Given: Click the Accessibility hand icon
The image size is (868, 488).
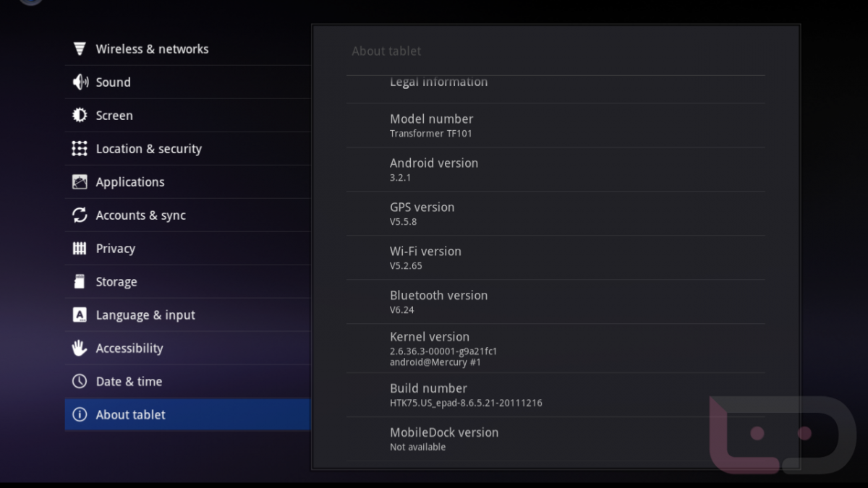Looking at the screenshot, I should click(x=80, y=348).
